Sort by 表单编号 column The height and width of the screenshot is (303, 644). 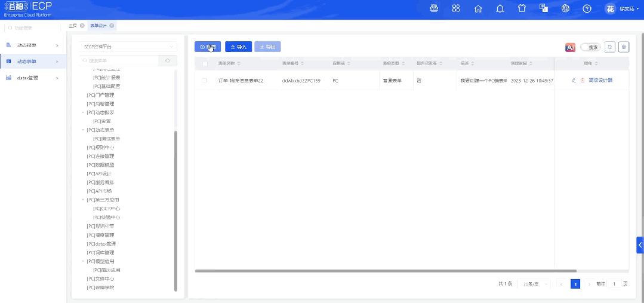click(x=302, y=64)
